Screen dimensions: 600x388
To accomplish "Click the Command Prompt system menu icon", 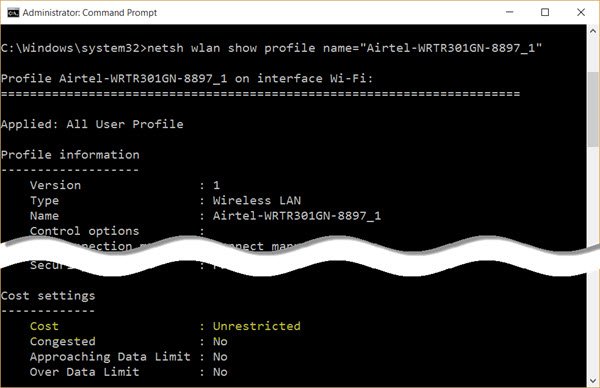I will [x=13, y=13].
